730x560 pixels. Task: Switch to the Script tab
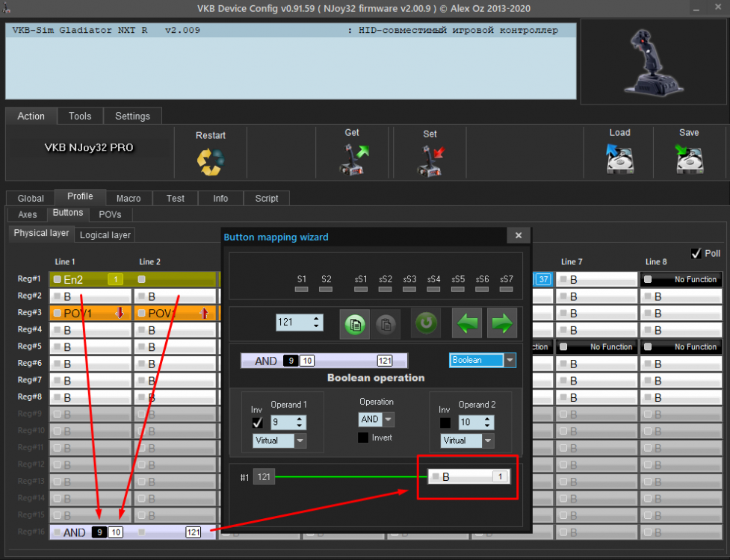pos(267,198)
